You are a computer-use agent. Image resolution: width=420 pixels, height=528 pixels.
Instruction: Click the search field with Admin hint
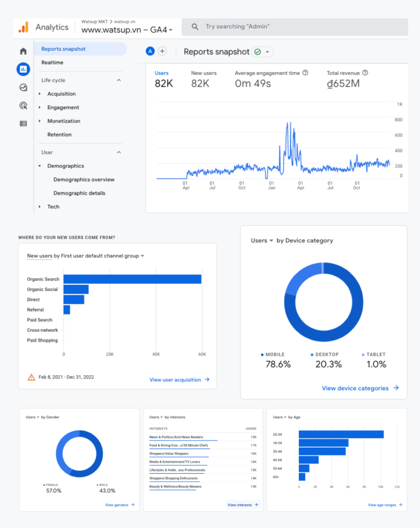tap(294, 27)
